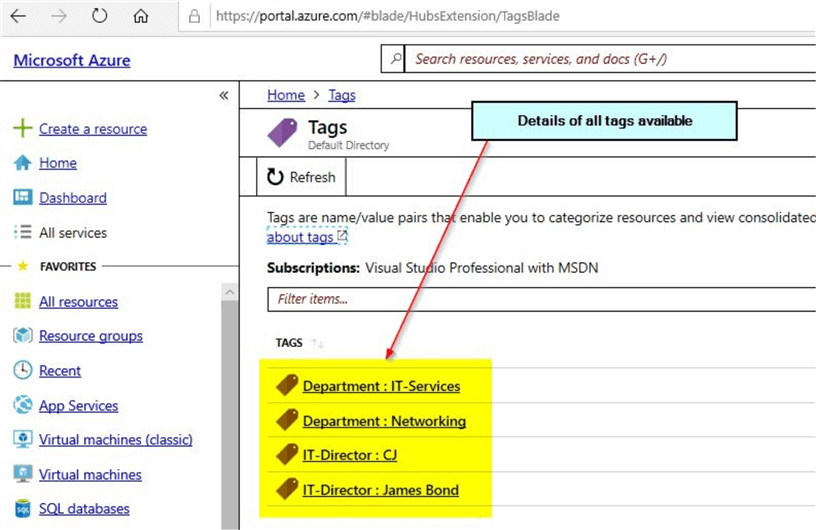
Task: Click the Tags breadcrumb
Action: 342,95
